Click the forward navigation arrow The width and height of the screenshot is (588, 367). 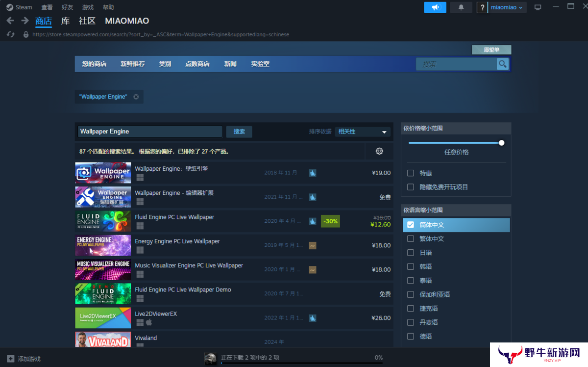(24, 21)
